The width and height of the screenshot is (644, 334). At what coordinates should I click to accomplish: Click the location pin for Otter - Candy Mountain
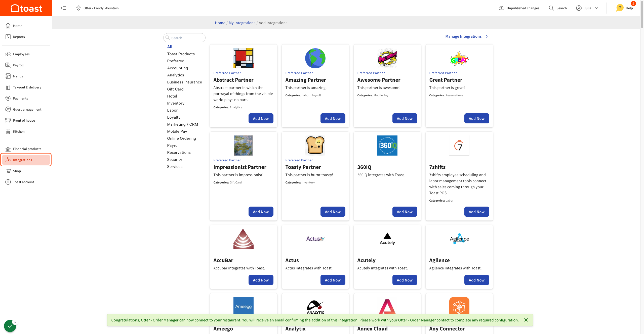[x=78, y=8]
